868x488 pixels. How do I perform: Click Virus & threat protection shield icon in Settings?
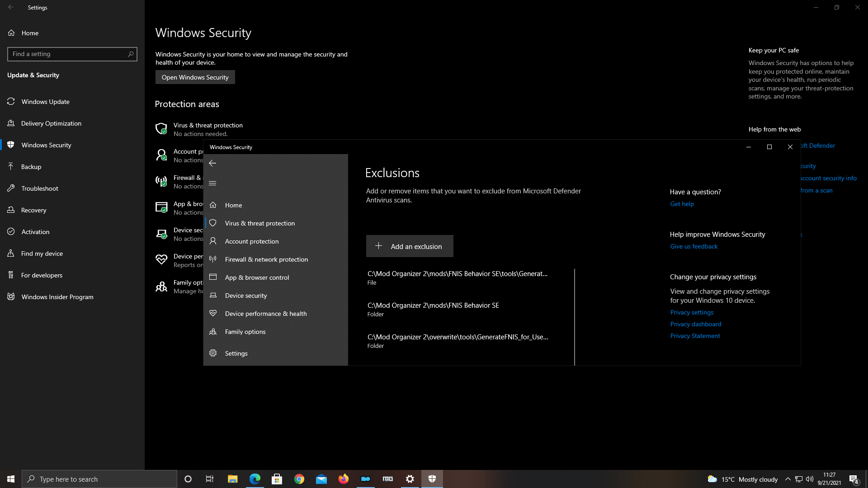coord(161,129)
